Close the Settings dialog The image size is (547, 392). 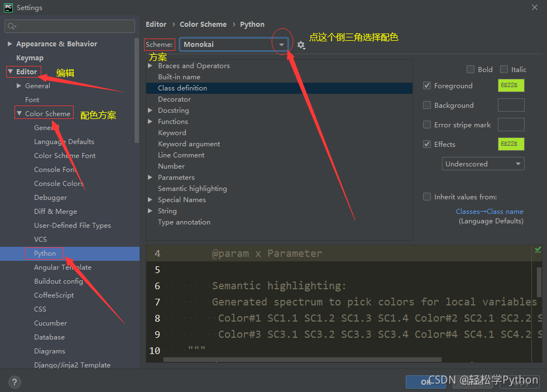535,7
